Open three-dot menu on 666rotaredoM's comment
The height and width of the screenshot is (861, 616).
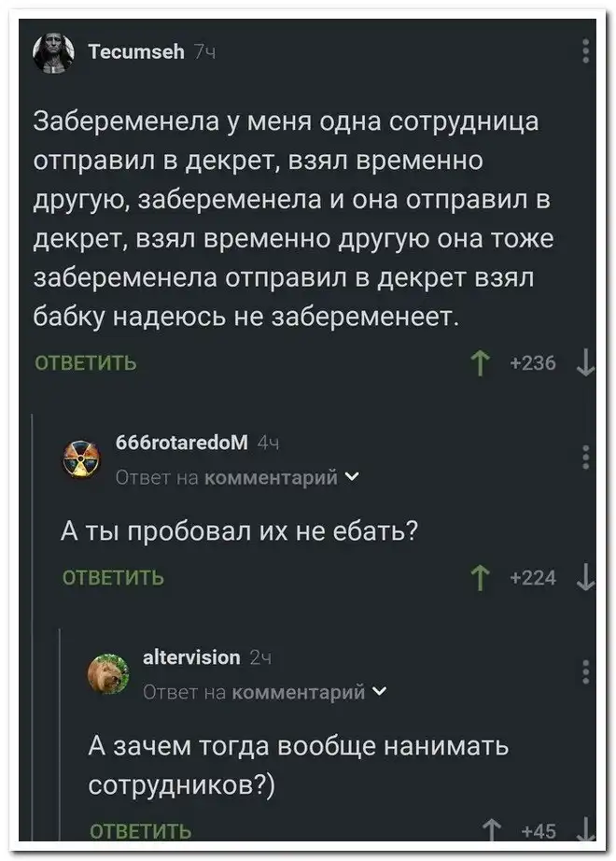pyautogui.click(x=584, y=458)
